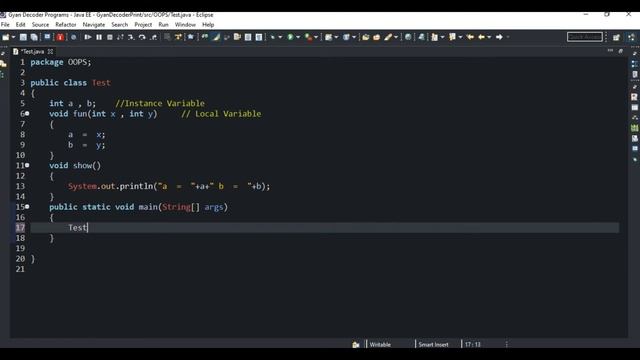640x360 pixels.
Task: Click the Task List icon in right sidebar
Action: (x=634, y=75)
